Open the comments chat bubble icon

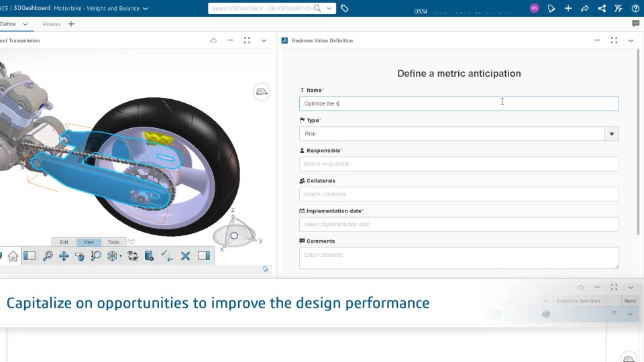[635, 24]
